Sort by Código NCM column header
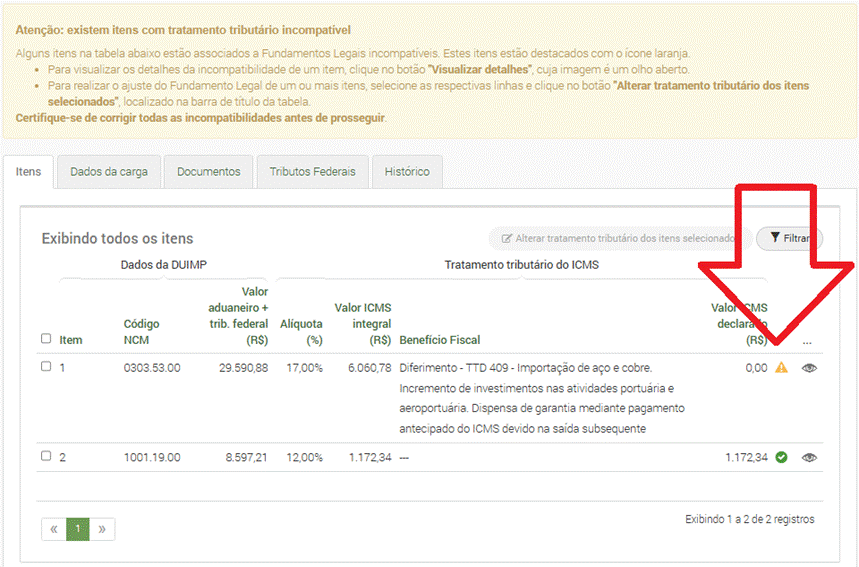This screenshot has height=567, width=859. [x=141, y=331]
